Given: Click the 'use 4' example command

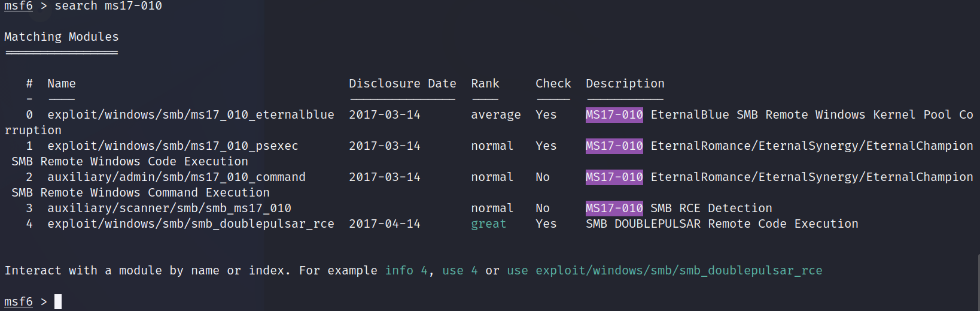Looking at the screenshot, I should point(460,270).
